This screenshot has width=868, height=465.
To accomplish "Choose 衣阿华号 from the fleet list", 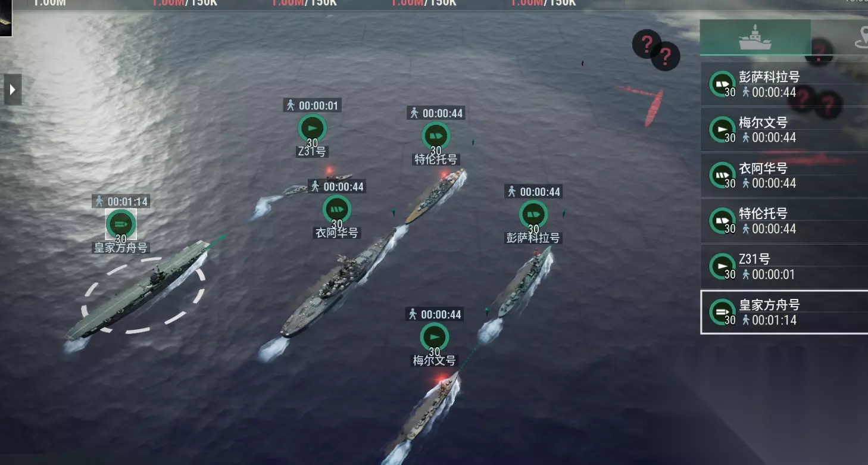I will click(x=784, y=175).
